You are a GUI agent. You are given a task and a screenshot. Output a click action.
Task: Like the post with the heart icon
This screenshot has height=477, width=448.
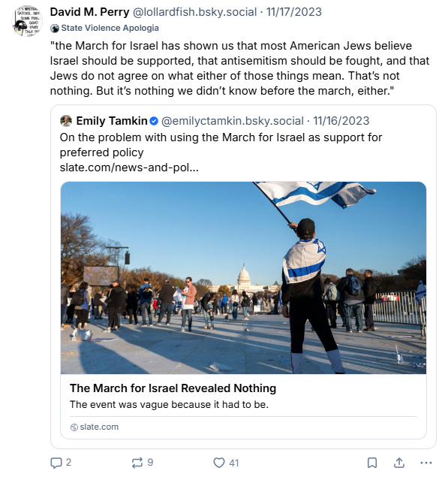tap(219, 463)
